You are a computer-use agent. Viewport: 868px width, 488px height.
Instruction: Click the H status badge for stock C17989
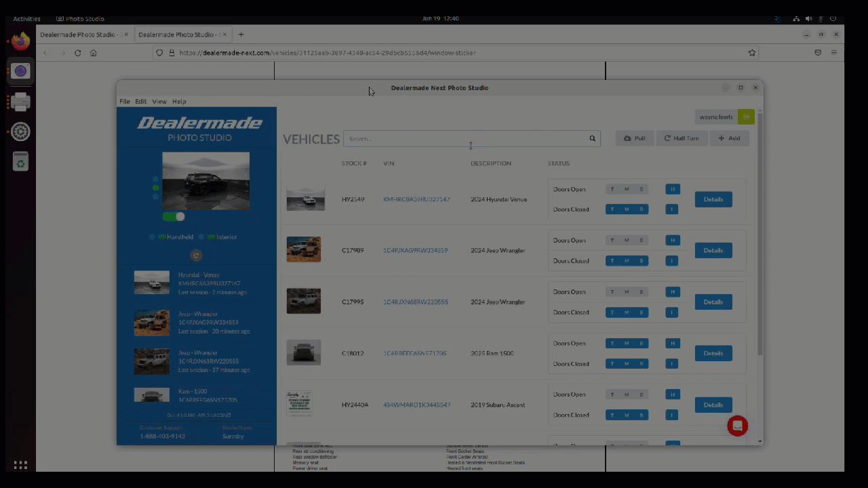pos(672,240)
